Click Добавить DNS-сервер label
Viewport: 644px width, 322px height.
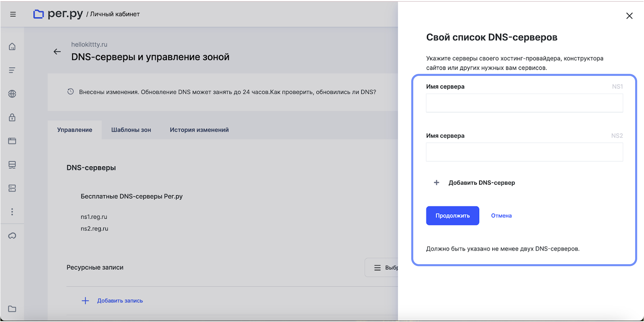point(482,183)
